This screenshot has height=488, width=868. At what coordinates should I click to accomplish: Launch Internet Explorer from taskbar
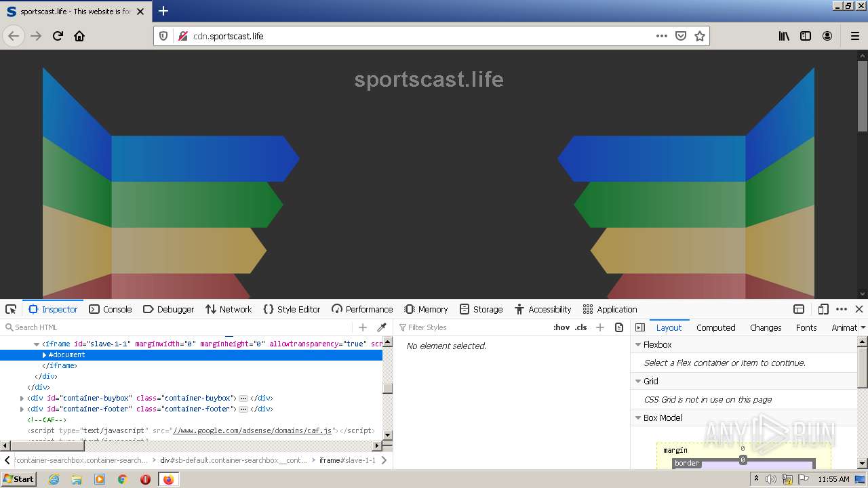click(x=54, y=479)
